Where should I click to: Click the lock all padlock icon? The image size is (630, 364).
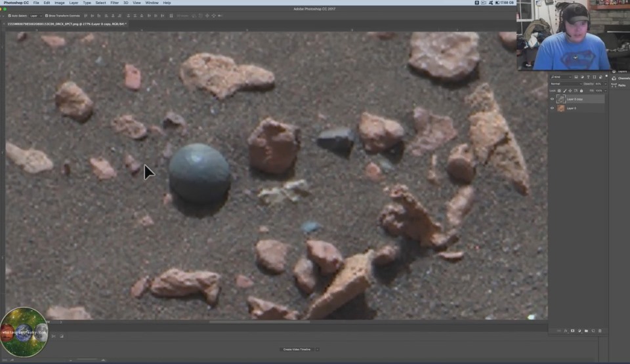581,91
